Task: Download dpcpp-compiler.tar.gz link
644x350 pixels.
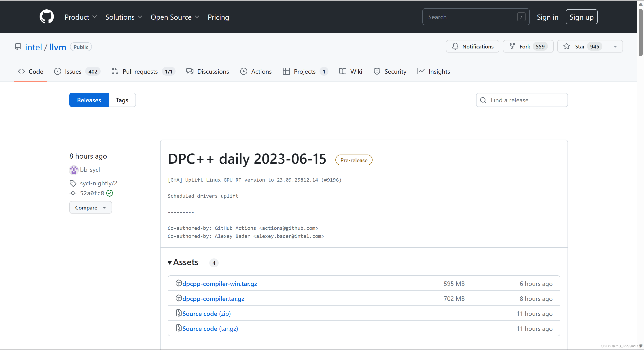Action: point(213,299)
